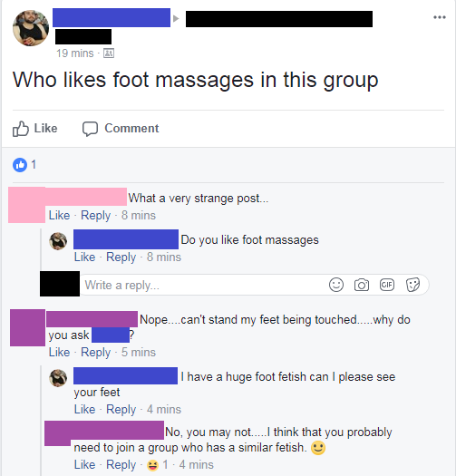The width and height of the screenshot is (456, 476).
Task: Click the laughing reaction on the last comment
Action: (x=152, y=465)
